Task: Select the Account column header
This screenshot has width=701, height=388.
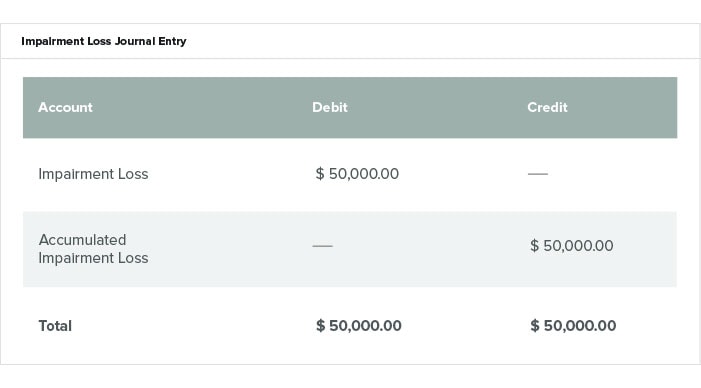Action: pos(65,107)
